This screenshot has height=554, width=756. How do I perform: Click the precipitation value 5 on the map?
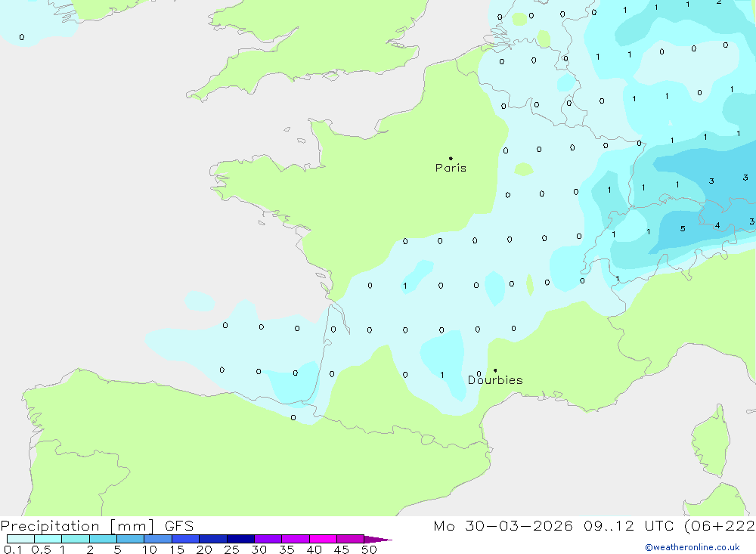[682, 228]
